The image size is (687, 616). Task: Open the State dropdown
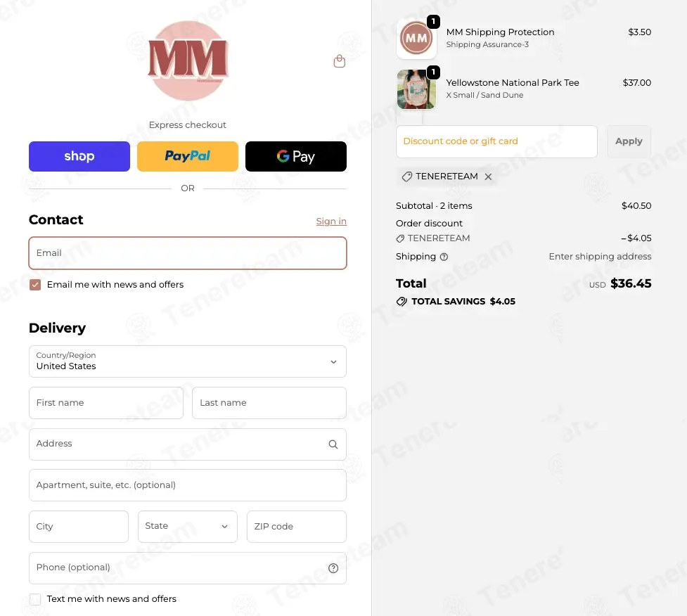click(188, 526)
